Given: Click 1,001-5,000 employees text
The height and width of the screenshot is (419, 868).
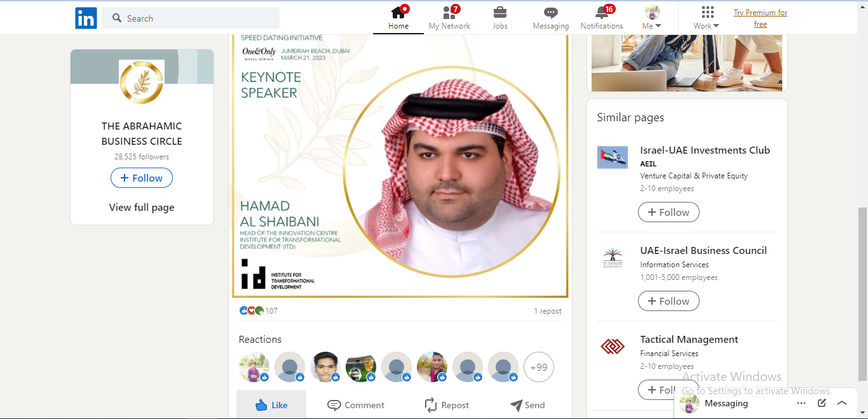Looking at the screenshot, I should (x=679, y=277).
